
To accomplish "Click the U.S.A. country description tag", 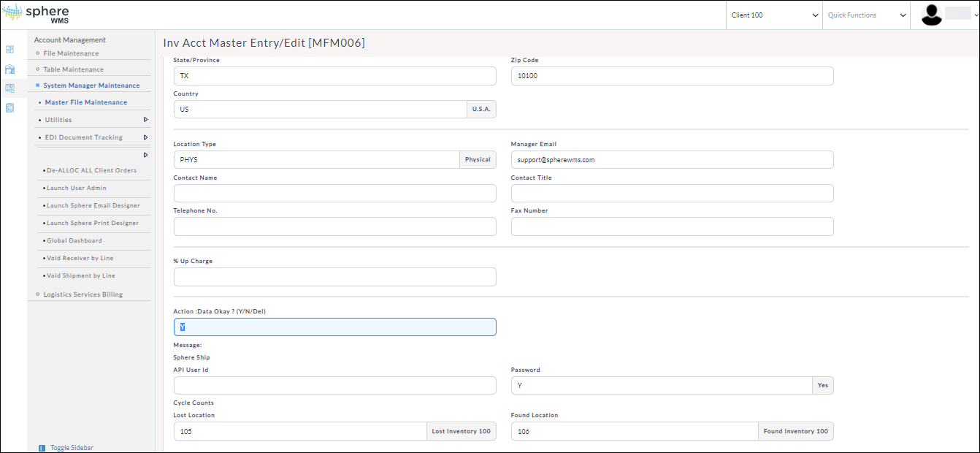I will tap(482, 110).
